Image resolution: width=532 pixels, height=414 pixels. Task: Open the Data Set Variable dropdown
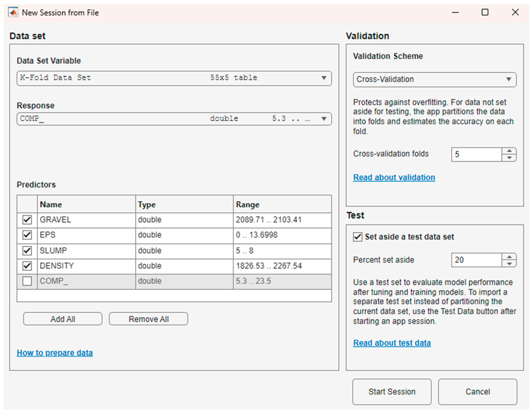[324, 78]
